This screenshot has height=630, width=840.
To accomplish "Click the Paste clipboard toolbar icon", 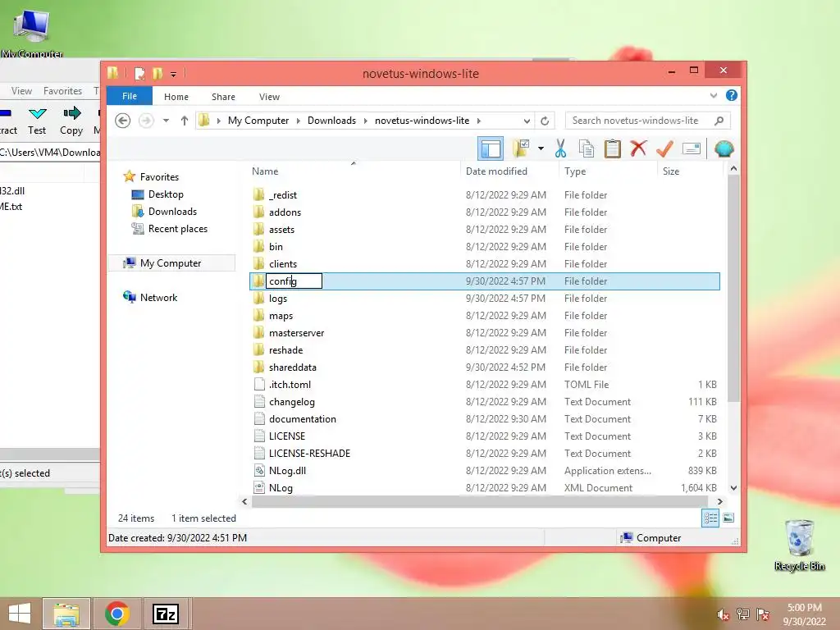I will (x=612, y=148).
